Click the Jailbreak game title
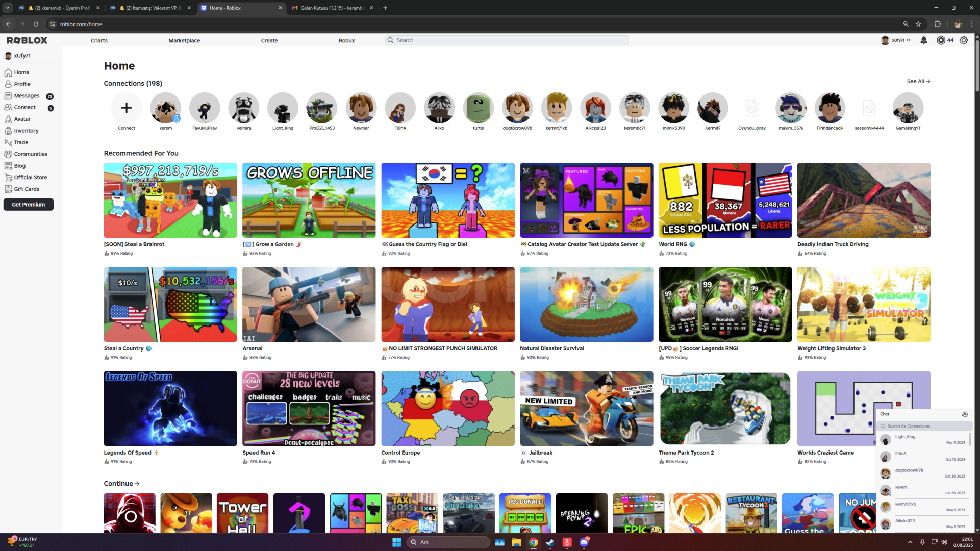Viewport: 980px width, 551px height. point(540,453)
